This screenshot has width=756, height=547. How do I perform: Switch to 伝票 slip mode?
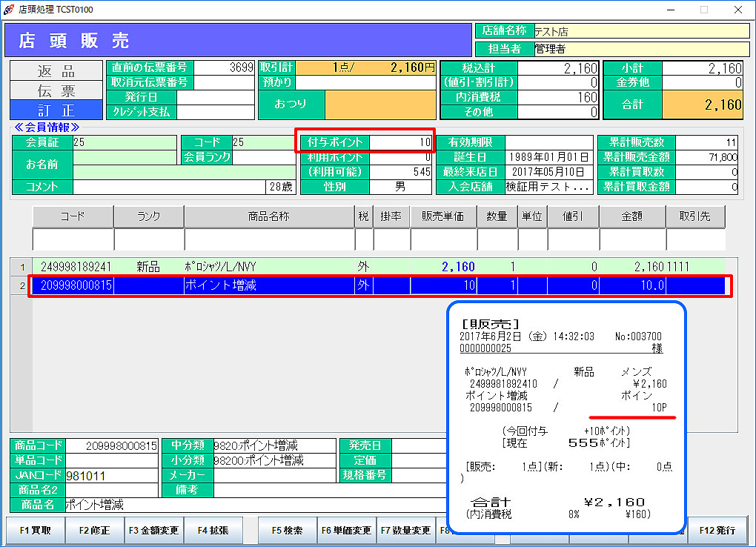point(56,90)
